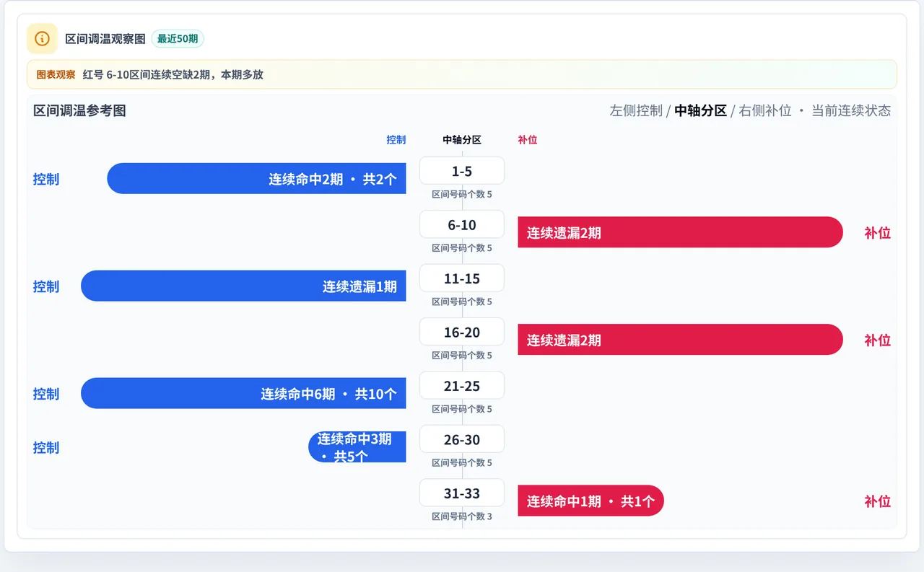This screenshot has height=572, width=924.
Task: Click the 控制 label on the 1-5 row
Action: [x=46, y=179]
